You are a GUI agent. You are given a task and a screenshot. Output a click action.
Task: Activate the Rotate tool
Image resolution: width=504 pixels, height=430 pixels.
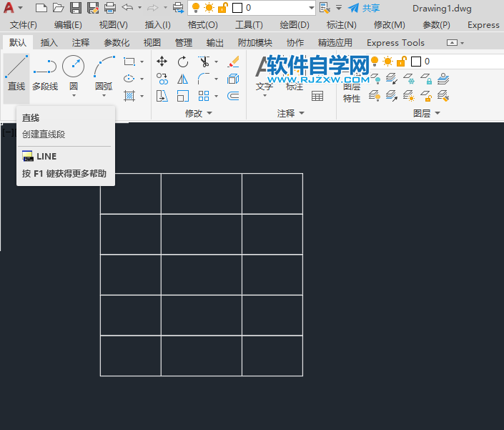(183, 62)
